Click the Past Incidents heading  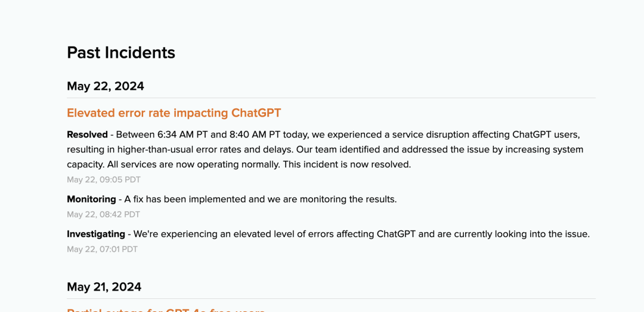click(x=121, y=53)
